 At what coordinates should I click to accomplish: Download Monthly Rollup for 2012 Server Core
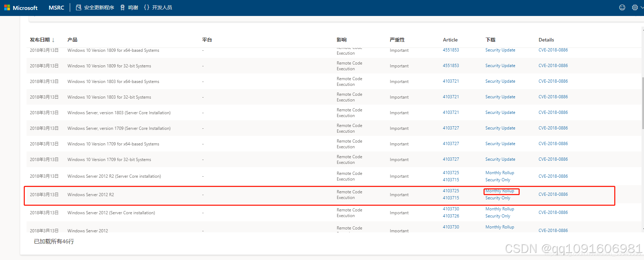pos(499,209)
